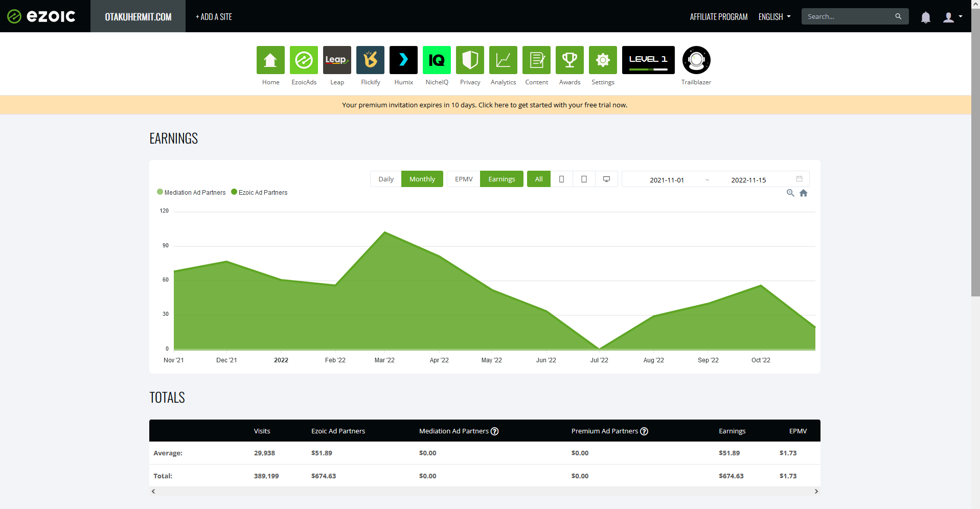Click the search magnifier icon
The width and height of the screenshot is (980, 509).
(898, 16)
